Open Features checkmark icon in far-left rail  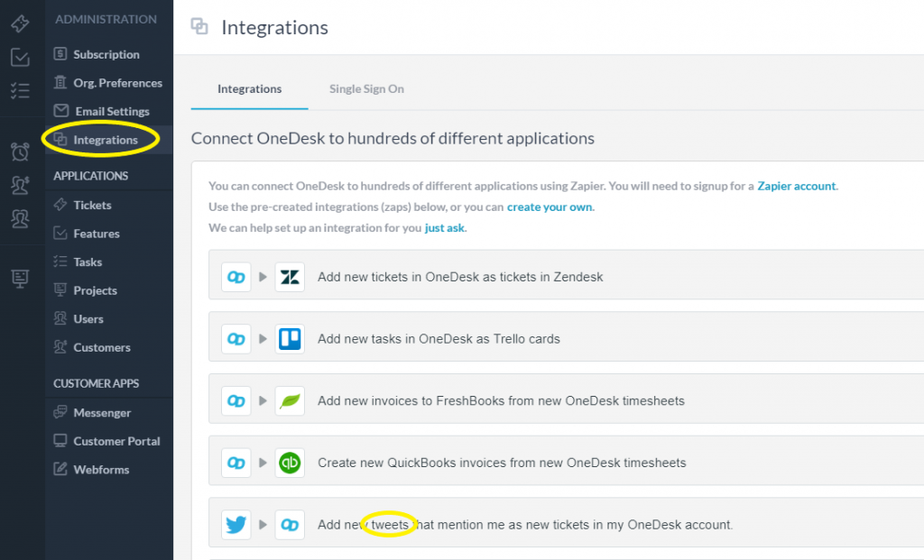point(20,57)
